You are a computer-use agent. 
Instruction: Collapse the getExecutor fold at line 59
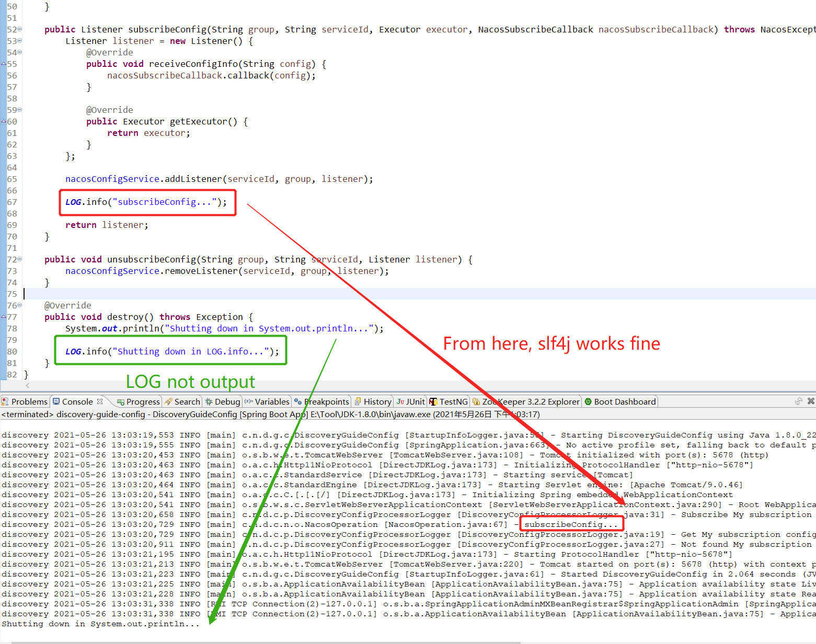(20, 110)
